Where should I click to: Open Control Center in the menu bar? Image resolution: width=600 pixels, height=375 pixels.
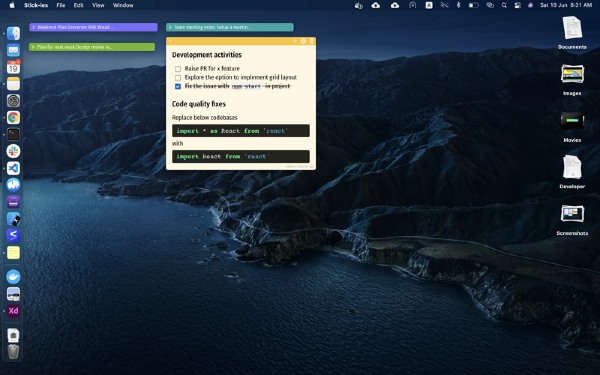pyautogui.click(x=517, y=5)
